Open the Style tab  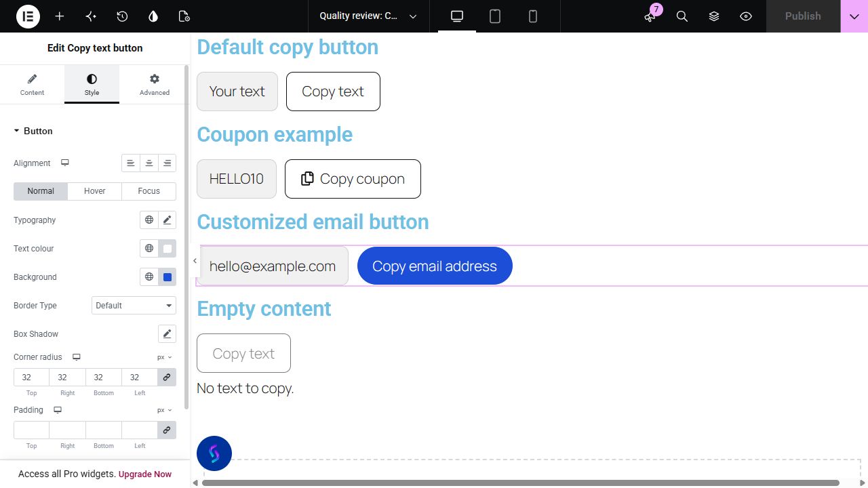click(92, 85)
